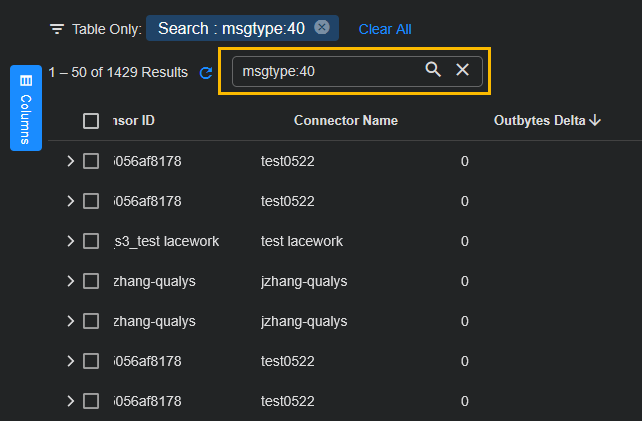Screen dimensions: 642x421
Task: Select the test lacework row checkbox
Action: point(91,241)
